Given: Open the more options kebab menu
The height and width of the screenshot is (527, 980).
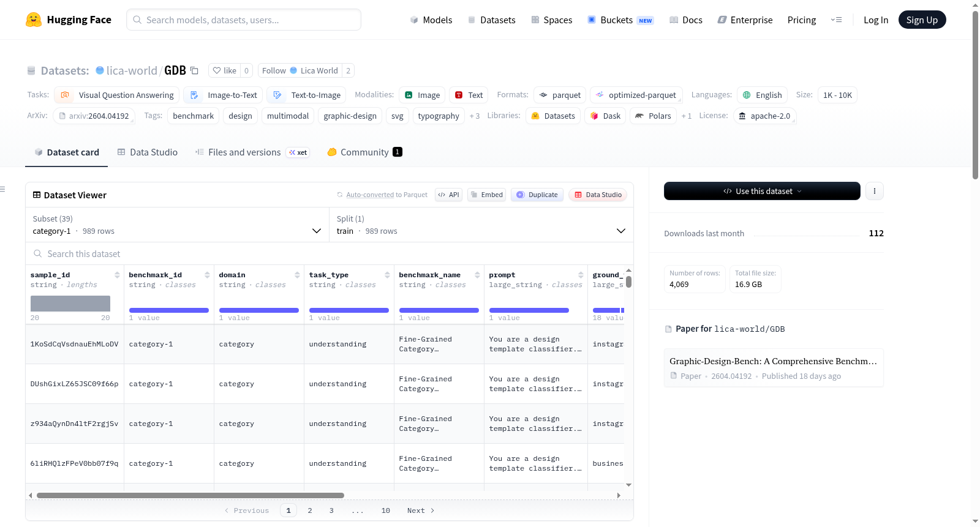Looking at the screenshot, I should pyautogui.click(x=874, y=191).
